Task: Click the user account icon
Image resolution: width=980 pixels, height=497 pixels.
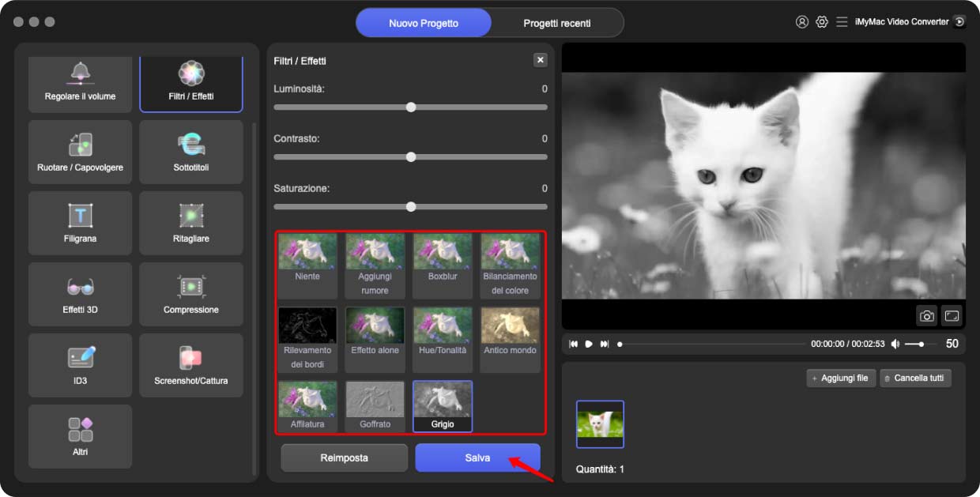Action: pyautogui.click(x=802, y=22)
